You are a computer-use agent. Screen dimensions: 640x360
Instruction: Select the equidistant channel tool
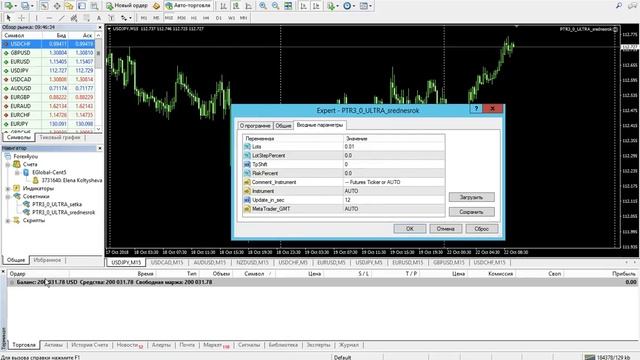point(74,18)
